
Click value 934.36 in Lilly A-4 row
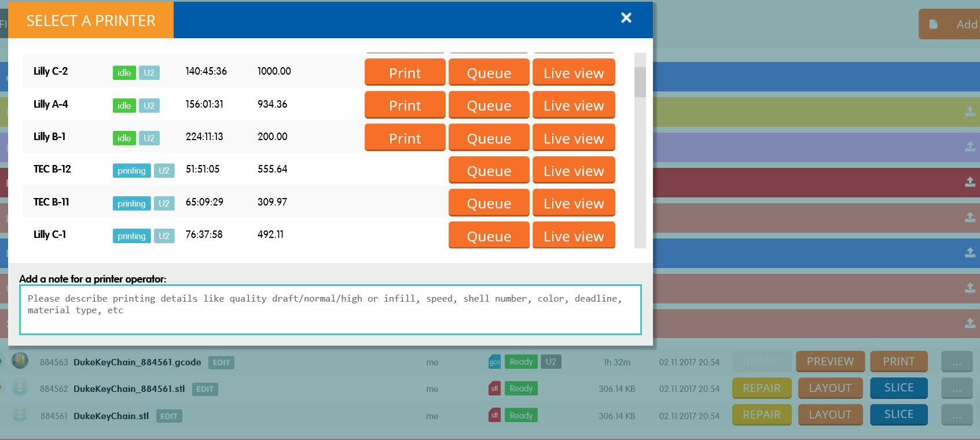click(272, 104)
